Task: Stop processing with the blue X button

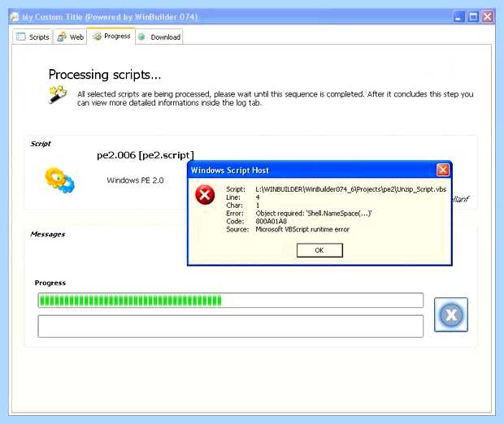Action: (451, 314)
